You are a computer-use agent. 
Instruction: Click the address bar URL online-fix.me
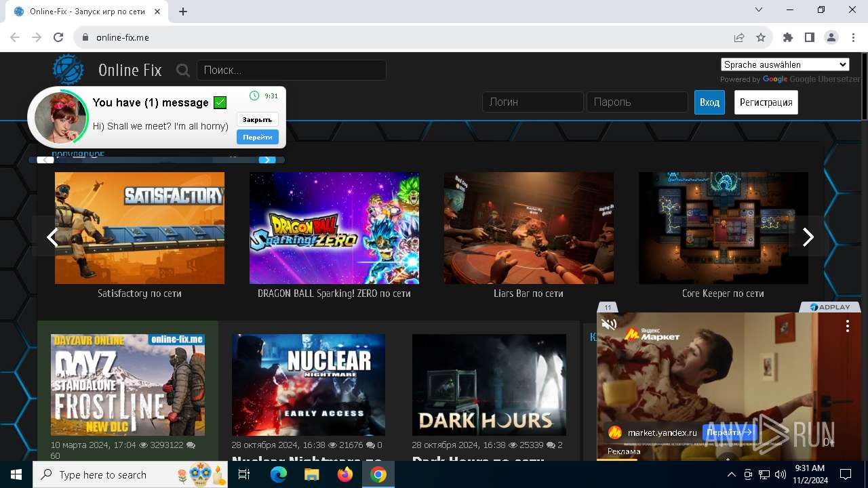tap(123, 37)
